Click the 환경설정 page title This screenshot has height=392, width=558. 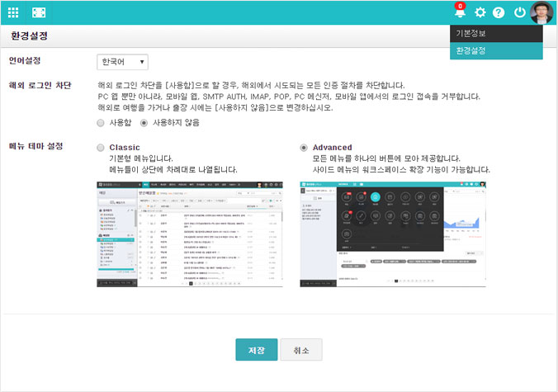click(x=29, y=35)
